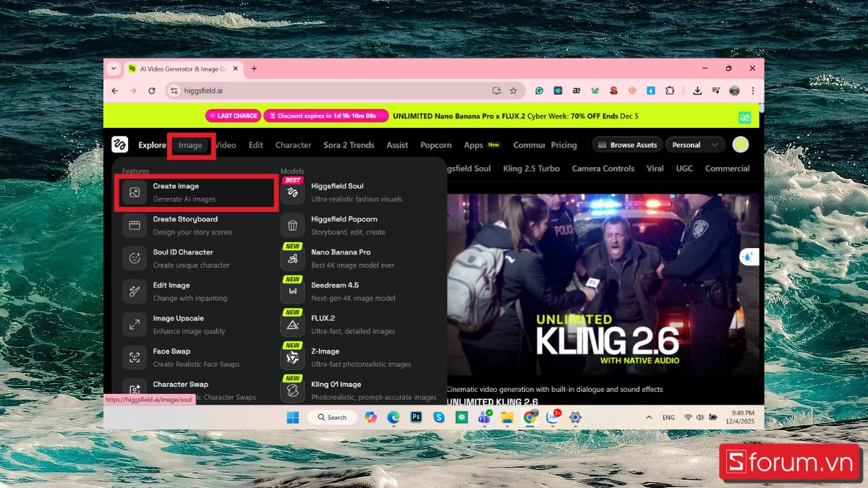Select the Seedream 4.5 model icon

pos(292,291)
